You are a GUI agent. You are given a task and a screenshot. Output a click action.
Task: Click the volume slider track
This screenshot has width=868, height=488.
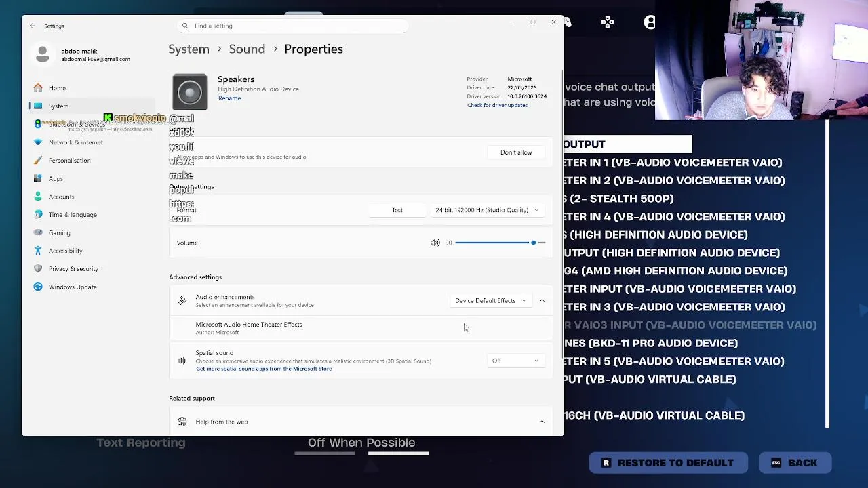click(500, 243)
